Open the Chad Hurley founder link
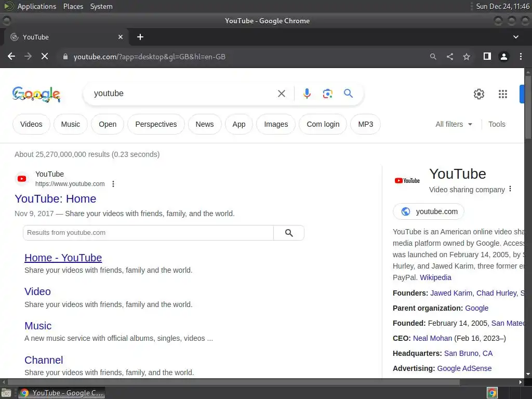Screen dimensions: 532x399 point(496,293)
